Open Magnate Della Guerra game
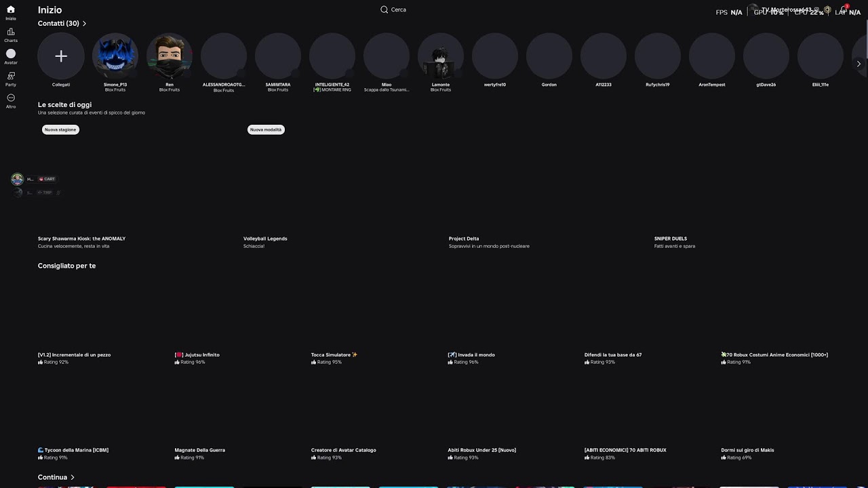Screen dimensions: 868x488 tap(199, 450)
